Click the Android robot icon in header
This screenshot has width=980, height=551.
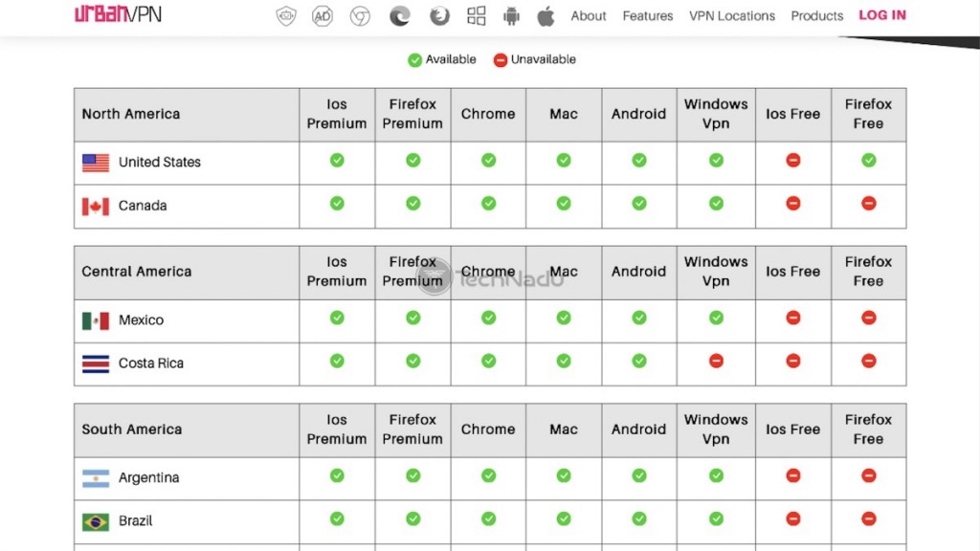point(511,15)
